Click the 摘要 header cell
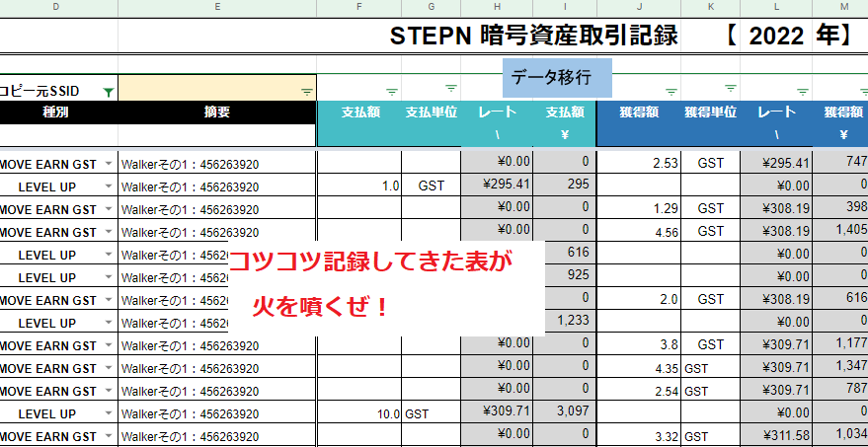The width and height of the screenshot is (868, 447). pos(217,112)
